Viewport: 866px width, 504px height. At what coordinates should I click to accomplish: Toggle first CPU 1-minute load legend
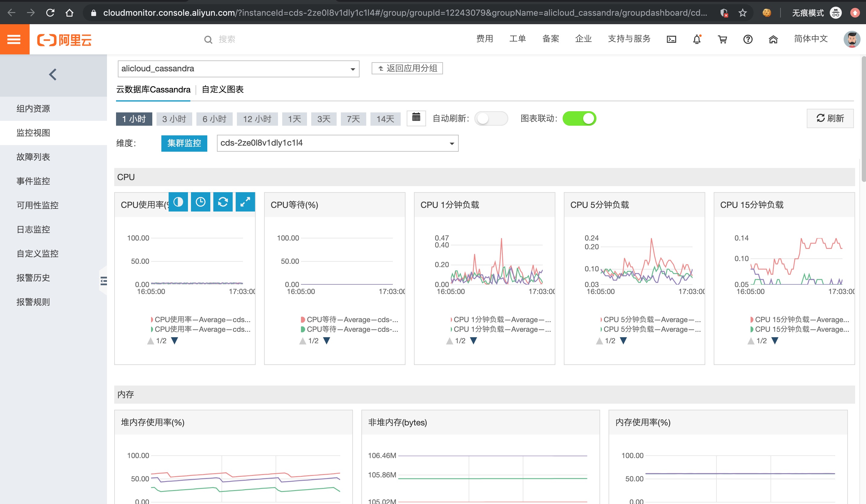coord(500,319)
